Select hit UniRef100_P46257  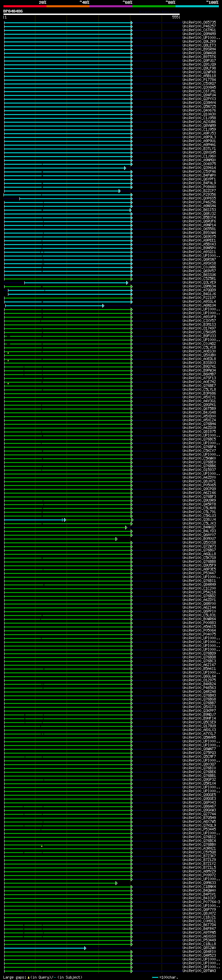click(x=199, y=26)
